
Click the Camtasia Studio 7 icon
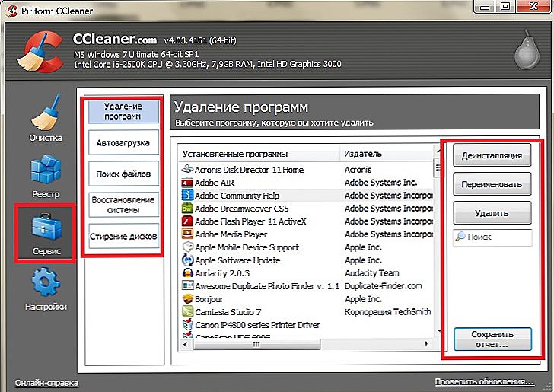[187, 312]
